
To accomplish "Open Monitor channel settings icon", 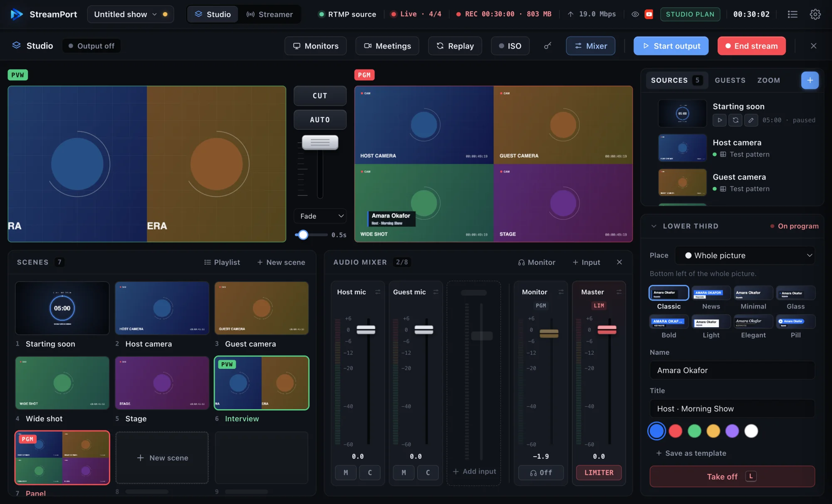I will (561, 292).
